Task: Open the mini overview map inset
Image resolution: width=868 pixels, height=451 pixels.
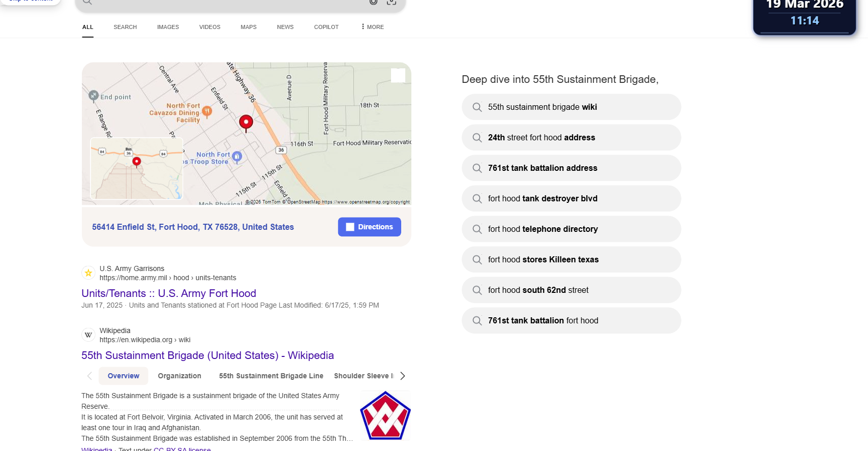Action: [137, 168]
